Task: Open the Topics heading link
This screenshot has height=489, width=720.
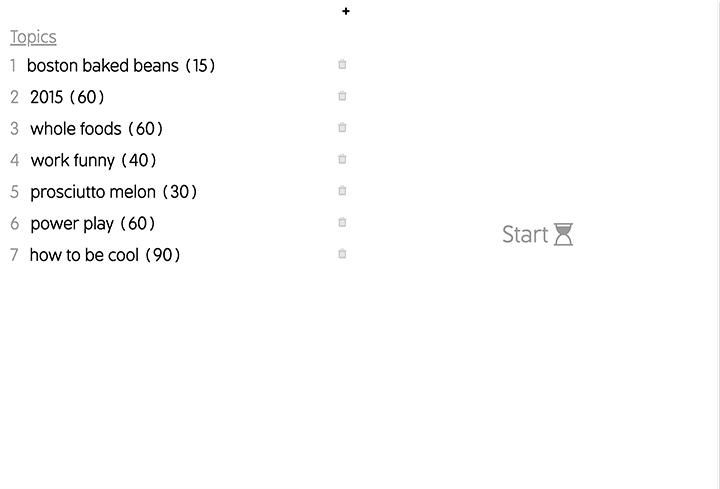Action: point(33,37)
